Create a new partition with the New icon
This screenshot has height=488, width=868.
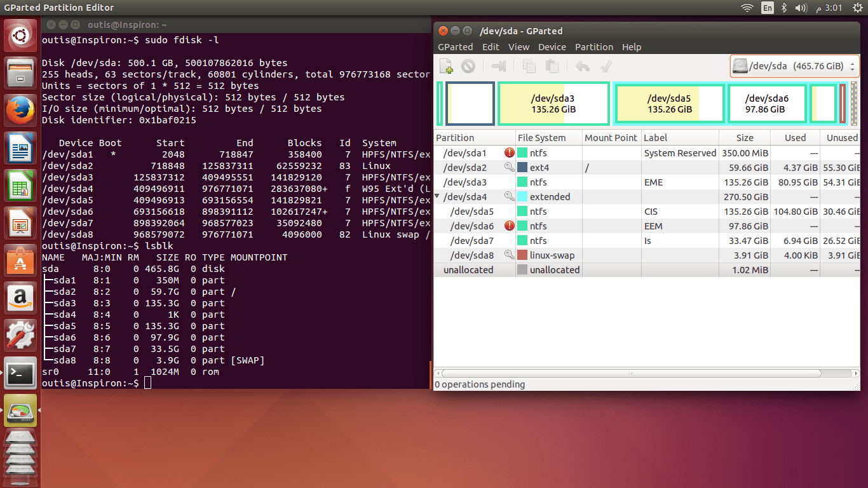click(445, 66)
